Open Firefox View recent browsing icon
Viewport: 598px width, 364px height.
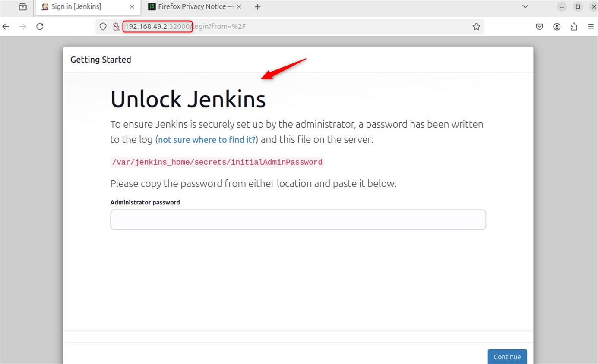point(22,7)
